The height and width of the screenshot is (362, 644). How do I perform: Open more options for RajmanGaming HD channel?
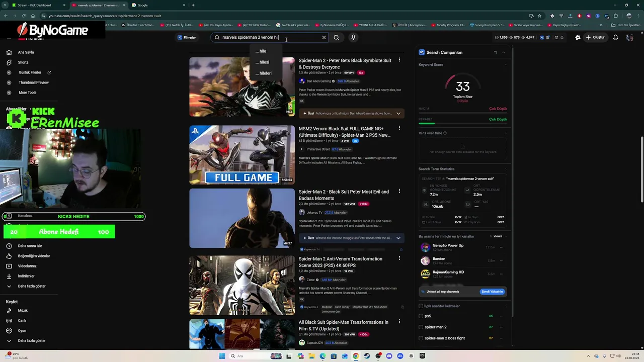(x=502, y=274)
